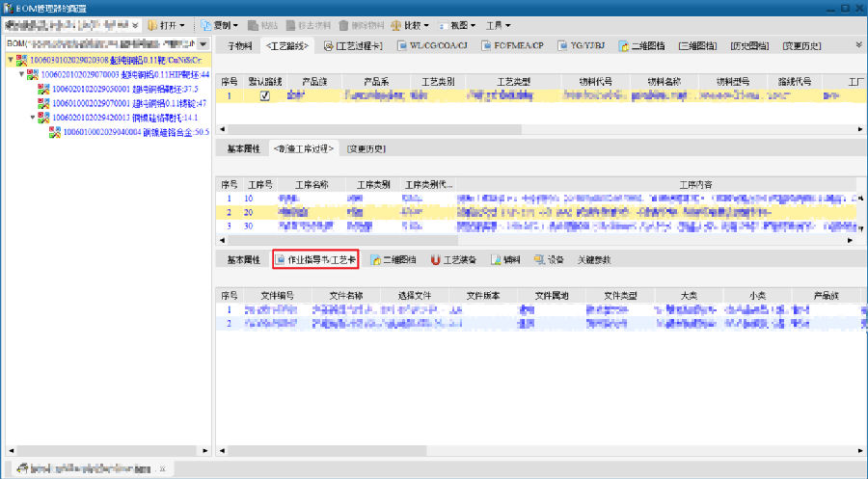Screen dimensions: 868x479
Task: Open the [历史图档] tab
Action: point(749,46)
